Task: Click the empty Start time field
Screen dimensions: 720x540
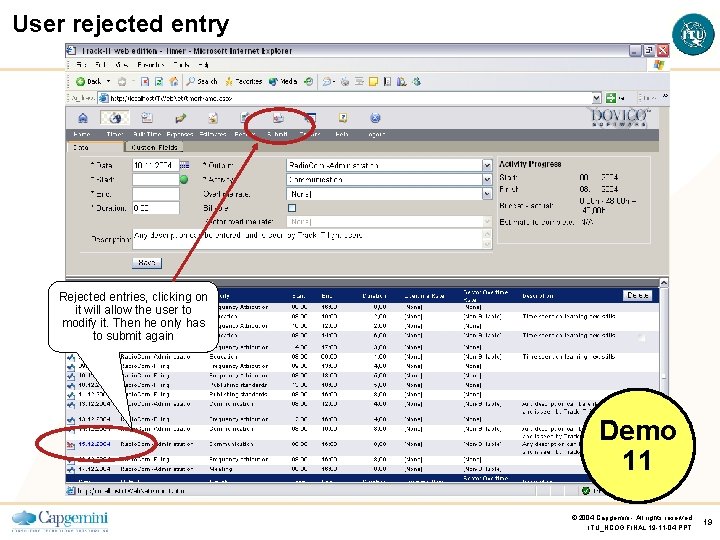Action: coord(156,180)
